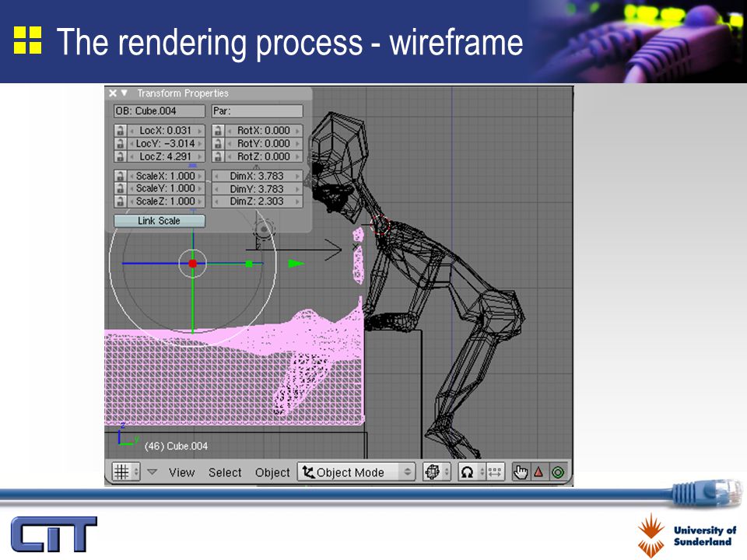This screenshot has width=747, height=560.
Task: Click the arrows beside the window type icon
Action: coord(135,472)
